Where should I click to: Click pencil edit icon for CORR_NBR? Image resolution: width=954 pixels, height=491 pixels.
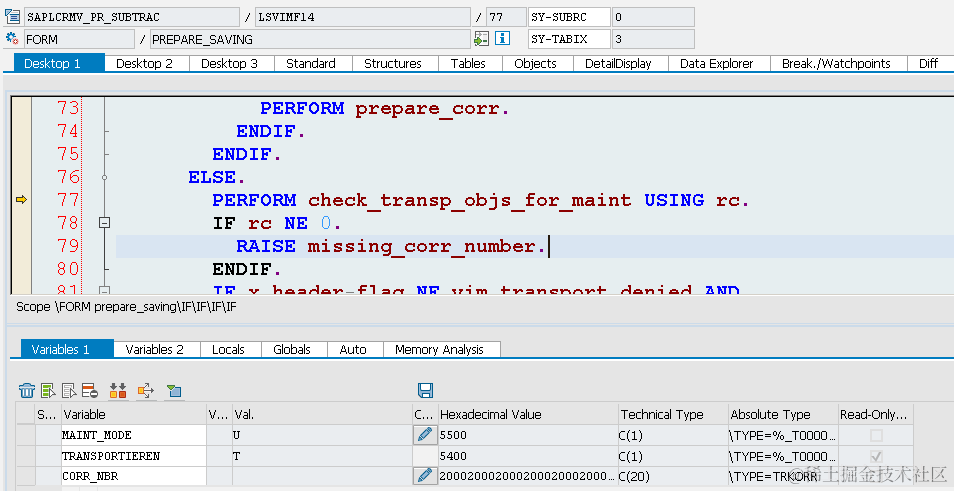[x=425, y=476]
